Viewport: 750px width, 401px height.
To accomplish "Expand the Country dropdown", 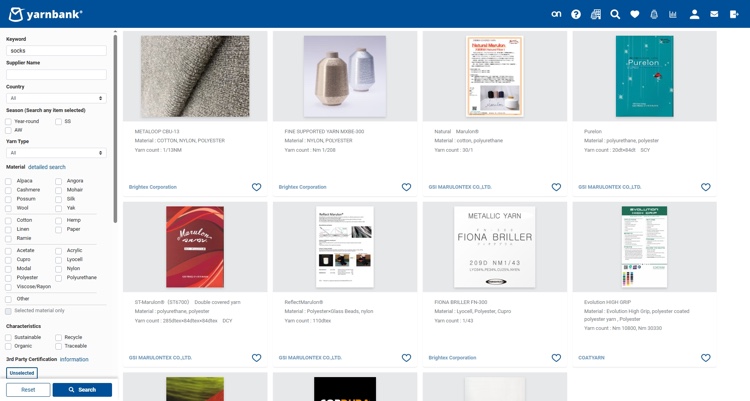I will tap(56, 98).
